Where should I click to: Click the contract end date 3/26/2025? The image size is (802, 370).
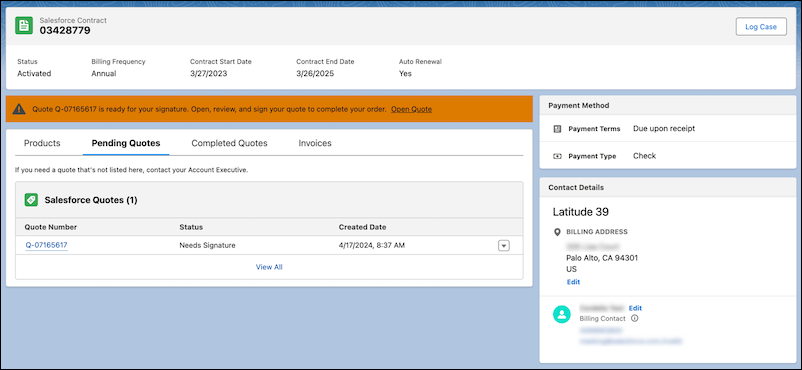315,73
